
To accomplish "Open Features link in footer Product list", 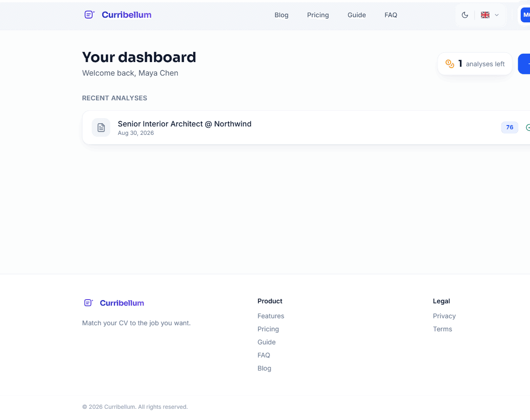I will (271, 316).
